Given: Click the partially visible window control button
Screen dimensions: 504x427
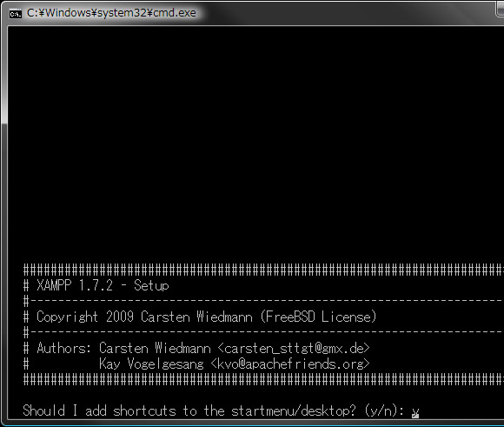Looking at the screenshot, I should point(500,8).
